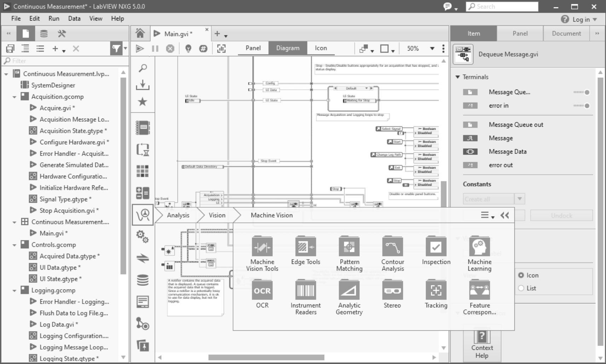The height and width of the screenshot is (364, 606).
Task: Click the Run arrow in toolbar
Action: (x=140, y=48)
